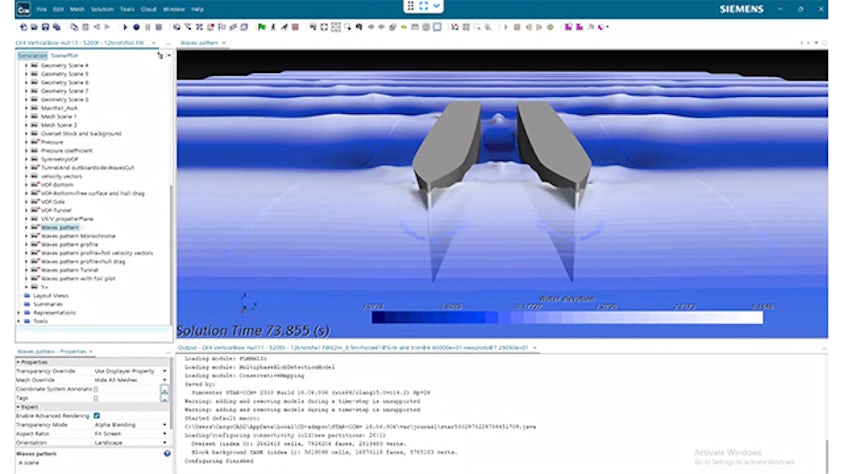This screenshot has height=474, width=843.
Task: Click the copy toolbar icon
Action: [x=74, y=27]
